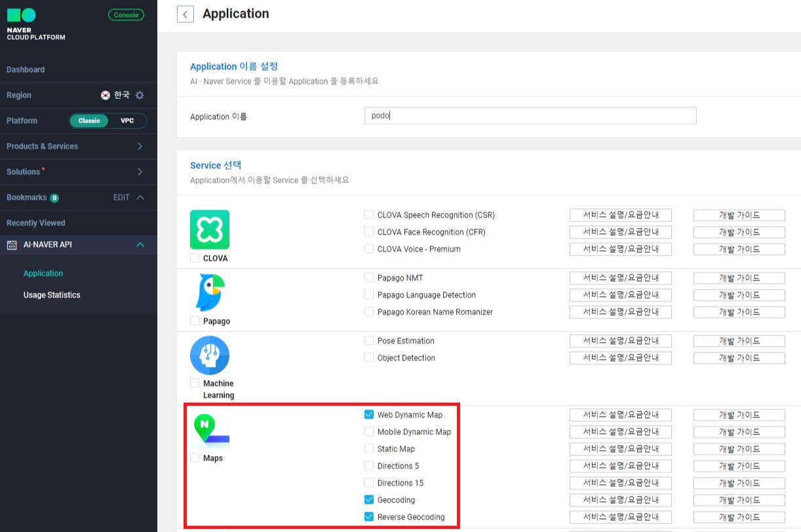801x532 pixels.
Task: Open 서비스 설명/요금안내 for Geocoding
Action: tap(620, 500)
